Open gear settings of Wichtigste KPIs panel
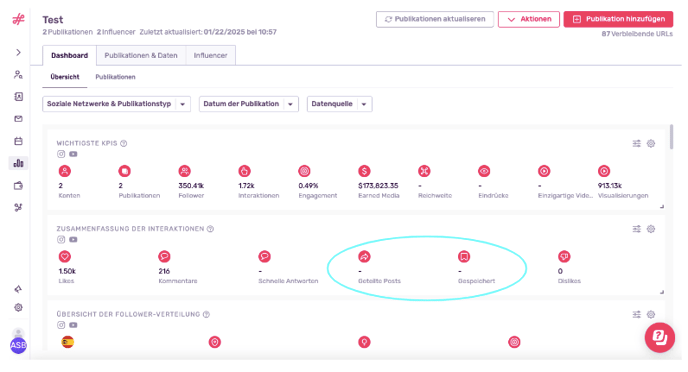 (x=651, y=143)
